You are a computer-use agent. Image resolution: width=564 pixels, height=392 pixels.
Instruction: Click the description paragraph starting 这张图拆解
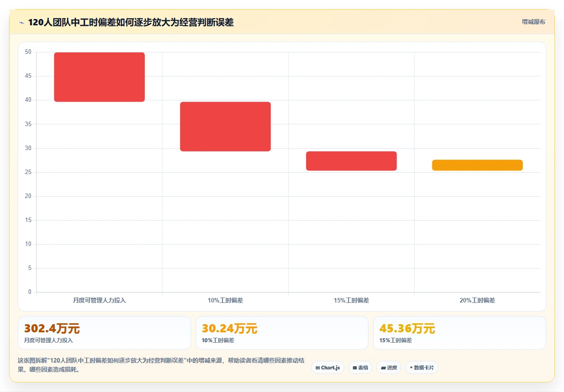161,365
